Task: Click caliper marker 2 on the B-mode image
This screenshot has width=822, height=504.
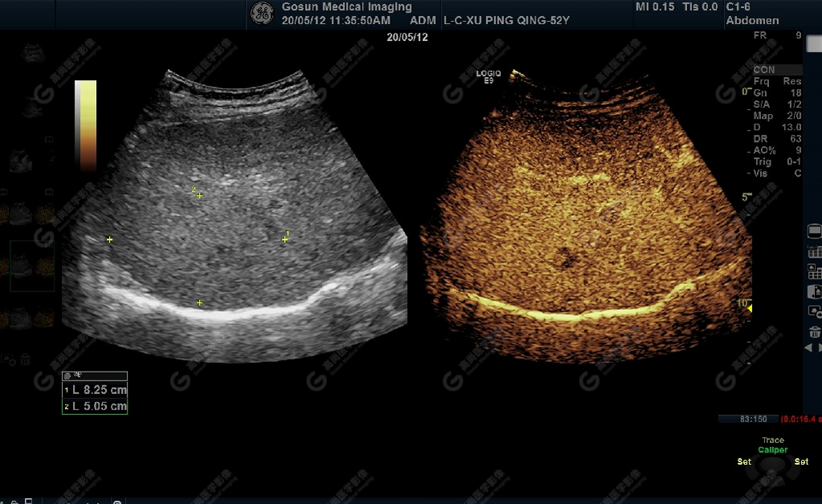Action: [198, 195]
